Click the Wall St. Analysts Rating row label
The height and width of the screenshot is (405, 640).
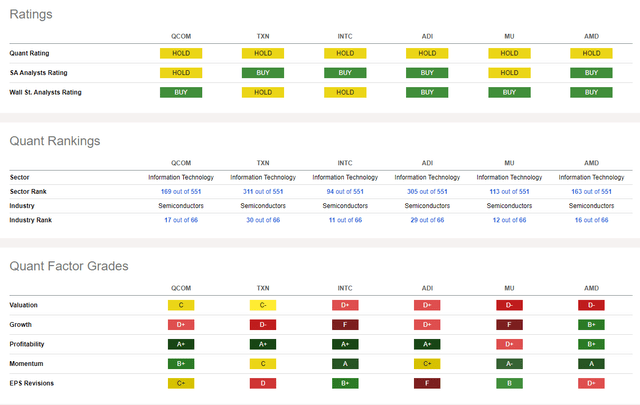tap(45, 93)
